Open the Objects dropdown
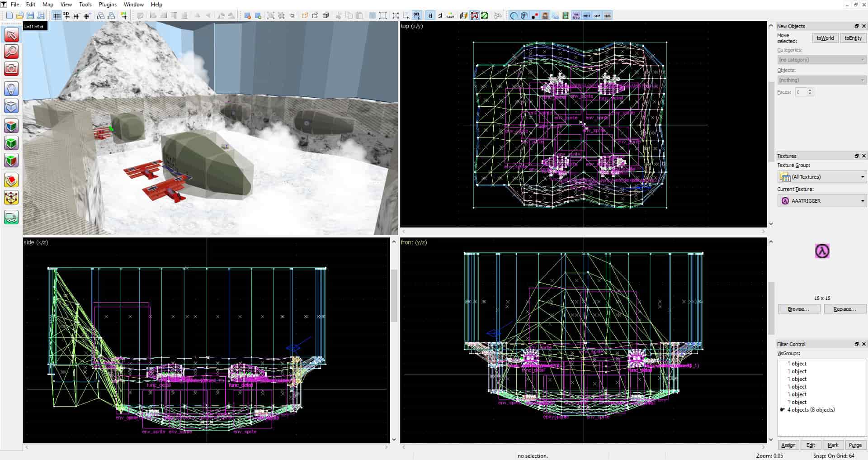 click(x=821, y=80)
